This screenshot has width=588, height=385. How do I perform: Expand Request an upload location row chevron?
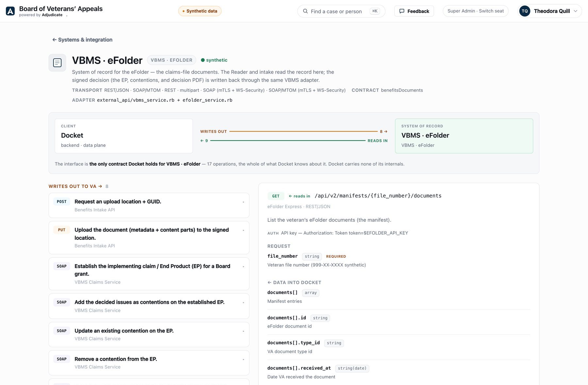coord(243,202)
